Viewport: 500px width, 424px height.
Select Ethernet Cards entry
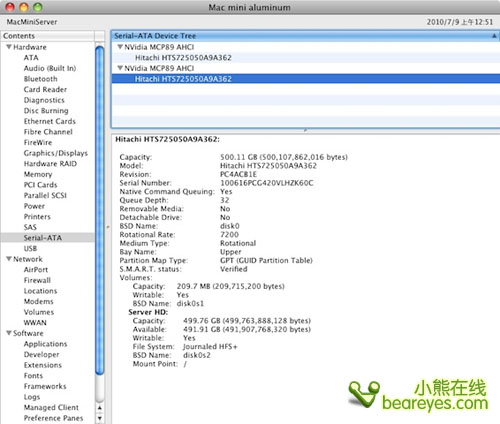coord(50,121)
